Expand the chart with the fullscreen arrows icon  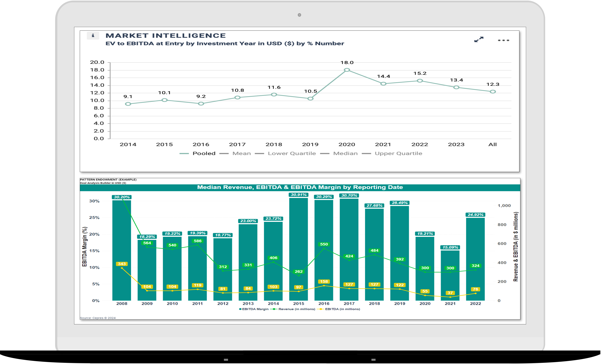click(479, 40)
